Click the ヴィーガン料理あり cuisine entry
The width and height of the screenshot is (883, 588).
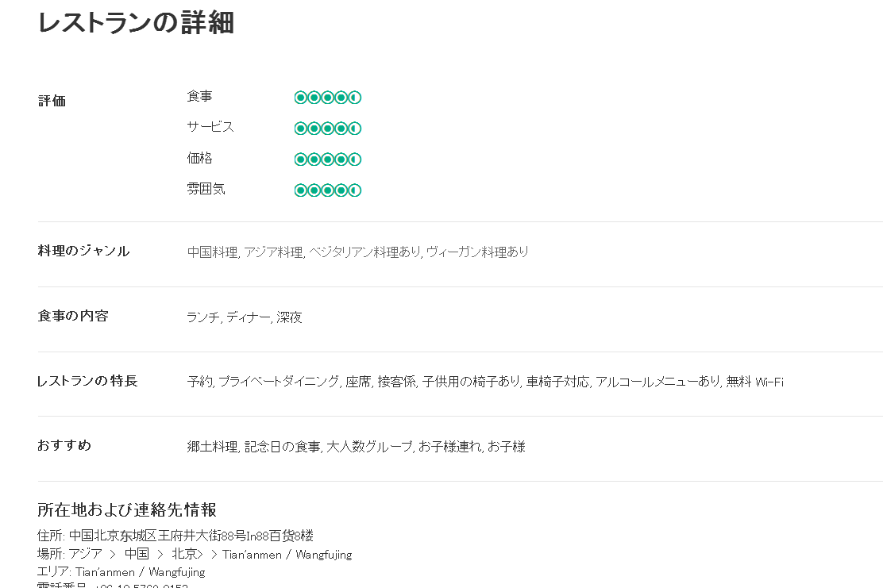point(476,252)
